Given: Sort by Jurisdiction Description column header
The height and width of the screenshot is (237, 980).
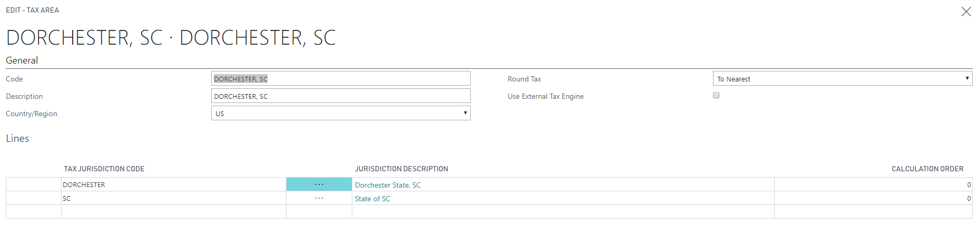Looking at the screenshot, I should 401,169.
